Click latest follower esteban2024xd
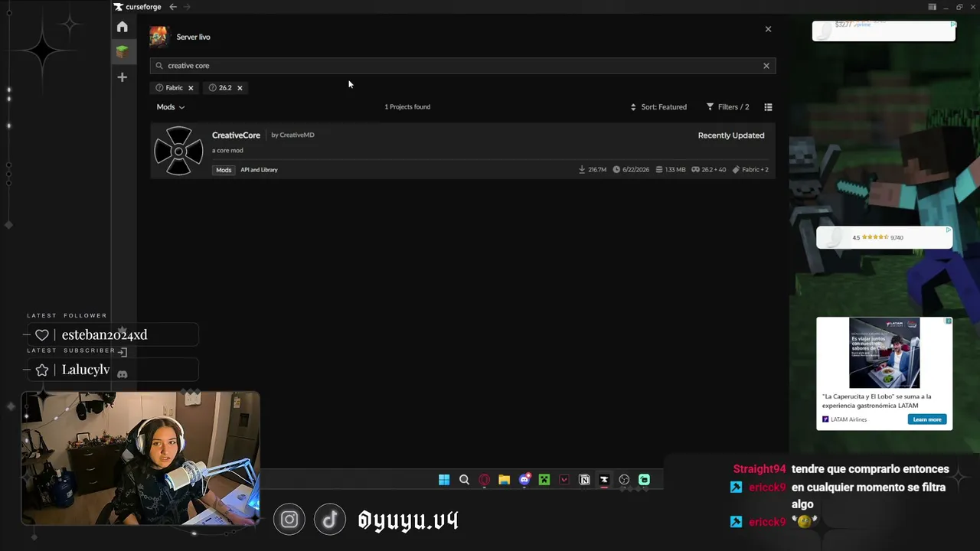The width and height of the screenshot is (980, 551). point(104,335)
